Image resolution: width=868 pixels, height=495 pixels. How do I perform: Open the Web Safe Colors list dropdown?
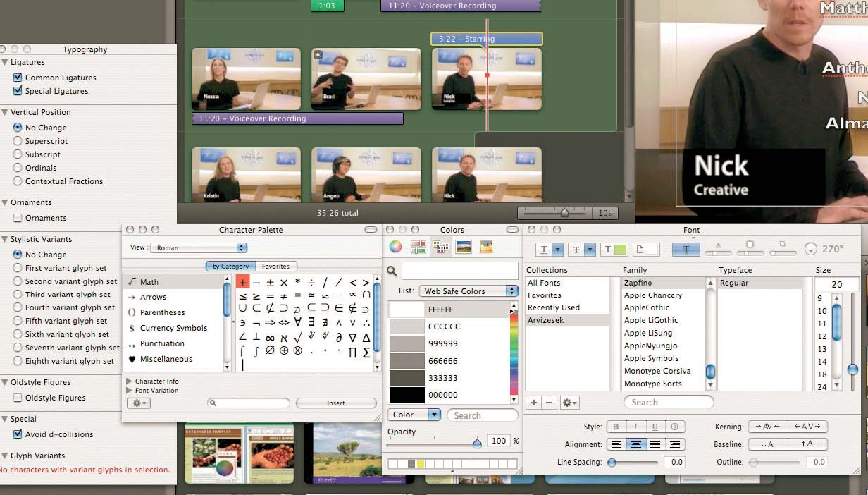469,291
